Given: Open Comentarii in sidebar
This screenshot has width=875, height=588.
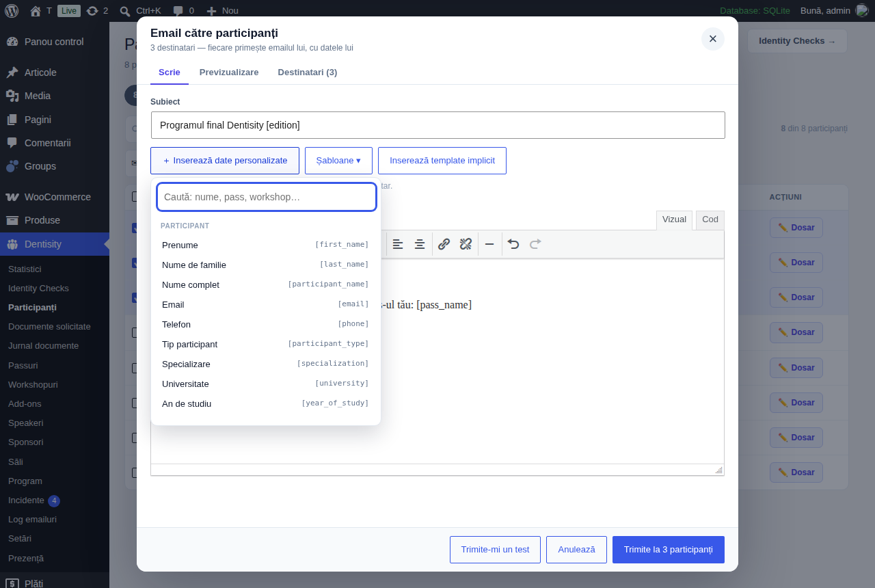Looking at the screenshot, I should click(55, 143).
